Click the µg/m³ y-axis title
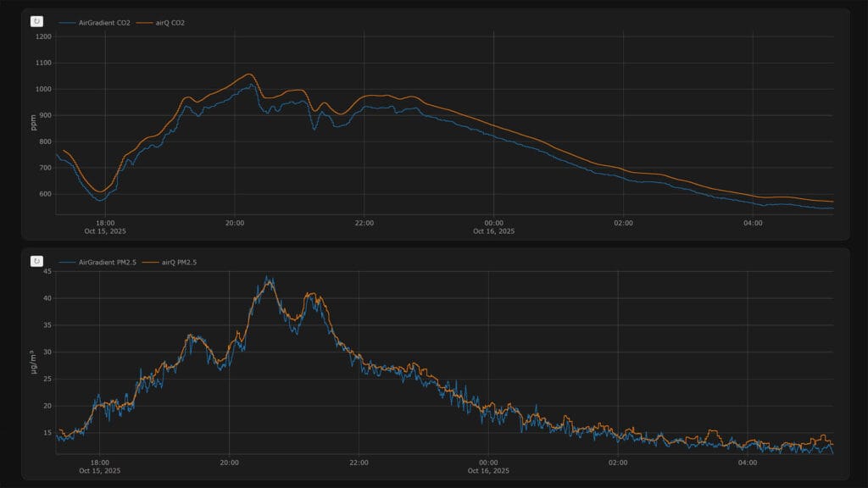 coord(34,363)
